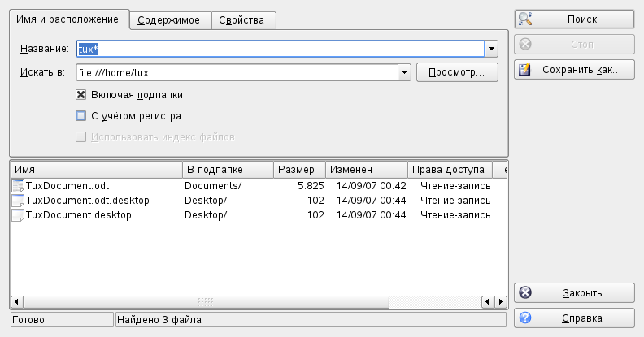The height and width of the screenshot is (337, 644).
Task: Expand the Название dropdown arrow
Action: pos(491,49)
